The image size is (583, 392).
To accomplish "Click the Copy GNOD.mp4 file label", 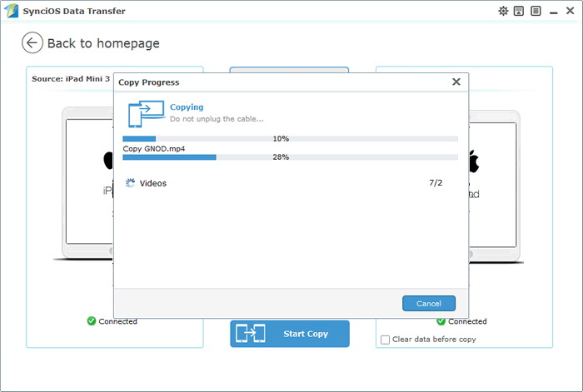I will coord(153,149).
